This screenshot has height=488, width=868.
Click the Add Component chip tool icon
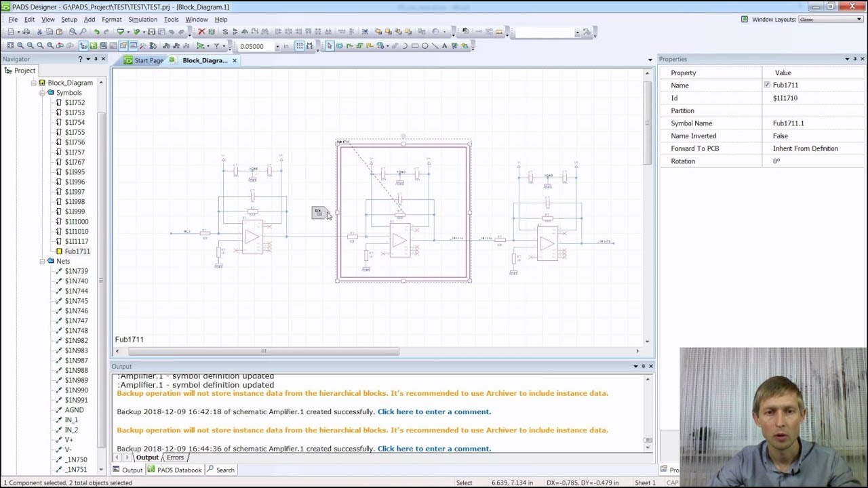[340, 46]
